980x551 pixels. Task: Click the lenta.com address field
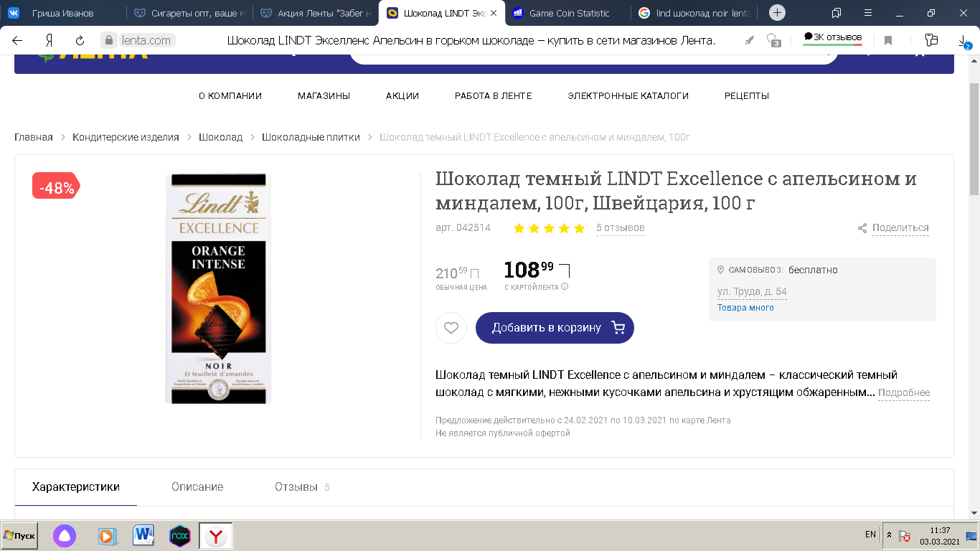146,41
